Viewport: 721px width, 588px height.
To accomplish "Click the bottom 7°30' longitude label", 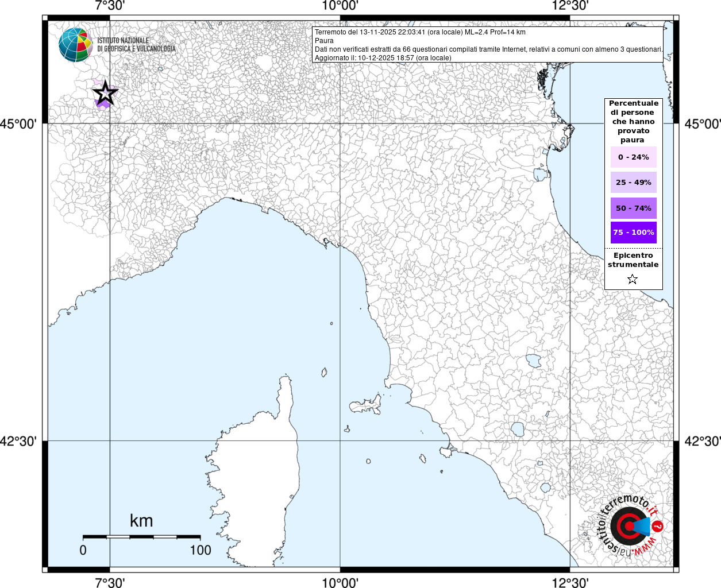I will coord(110,582).
